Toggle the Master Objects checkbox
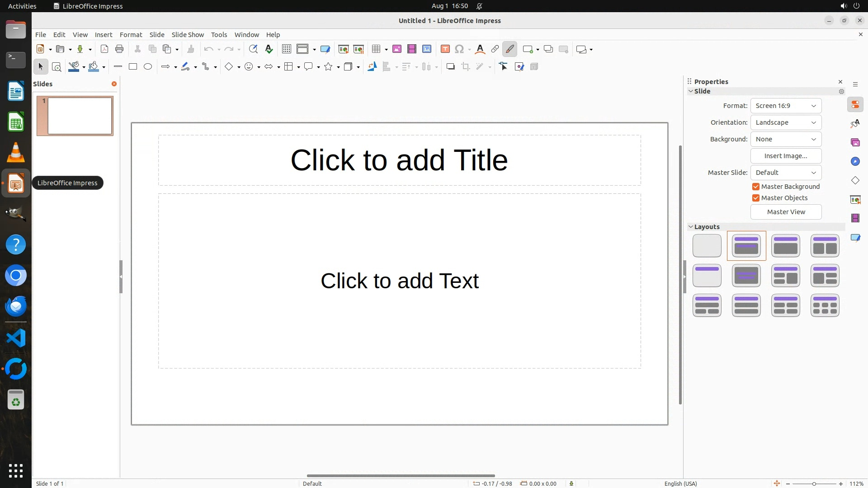The width and height of the screenshot is (868, 488). [756, 198]
